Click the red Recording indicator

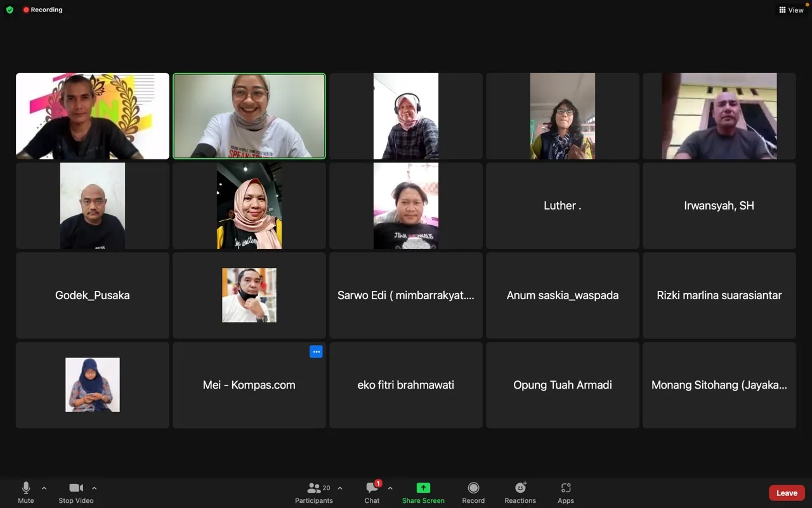click(43, 10)
